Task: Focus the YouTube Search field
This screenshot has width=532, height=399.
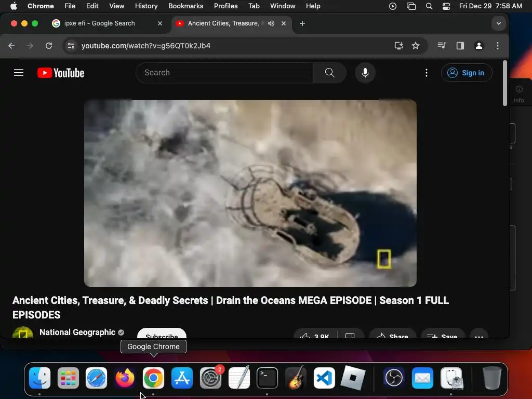Action: click(x=225, y=73)
